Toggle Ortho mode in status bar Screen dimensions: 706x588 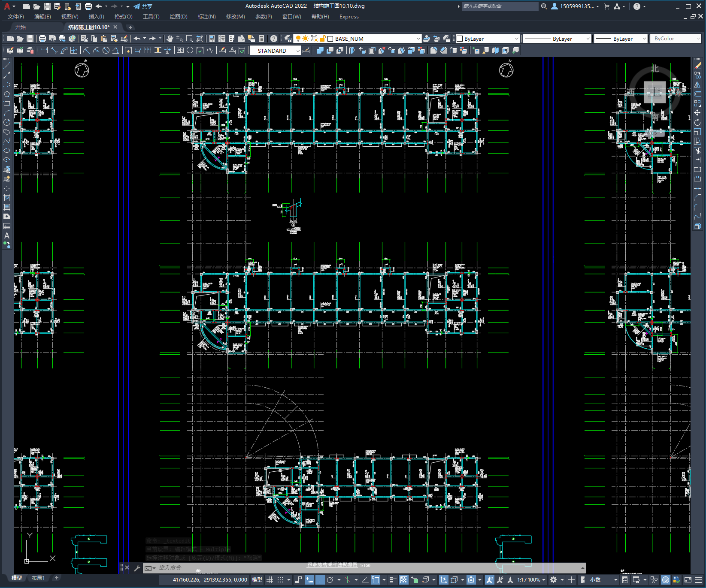[320, 580]
